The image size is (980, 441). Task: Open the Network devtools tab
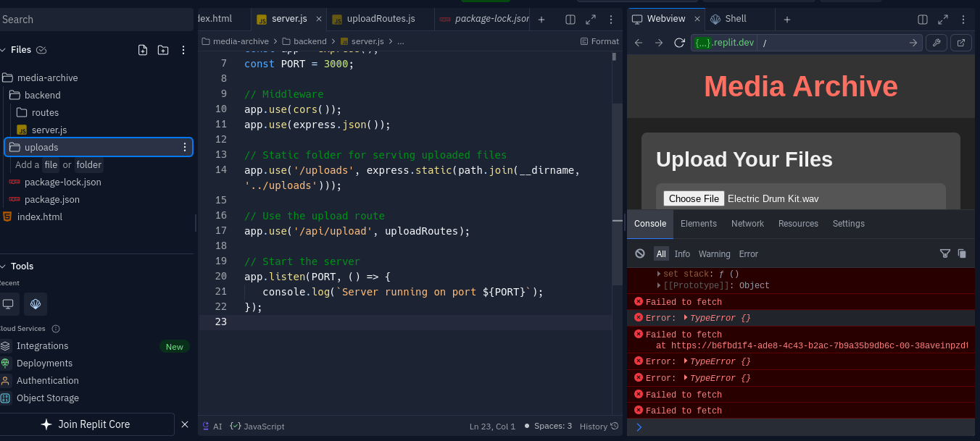747,224
